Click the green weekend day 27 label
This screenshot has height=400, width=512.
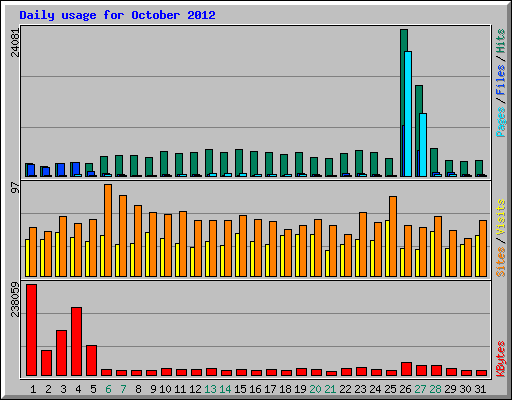tap(420, 389)
